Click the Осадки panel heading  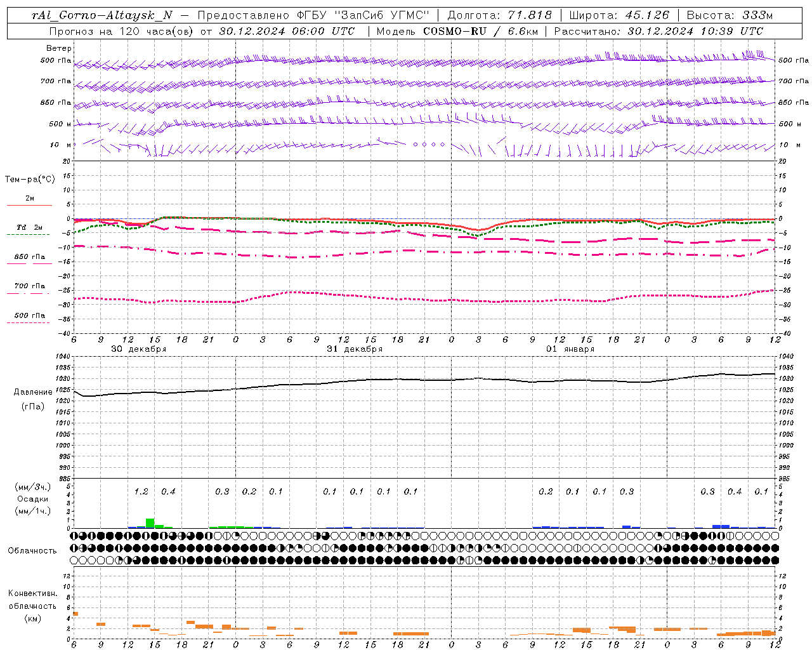tap(32, 499)
